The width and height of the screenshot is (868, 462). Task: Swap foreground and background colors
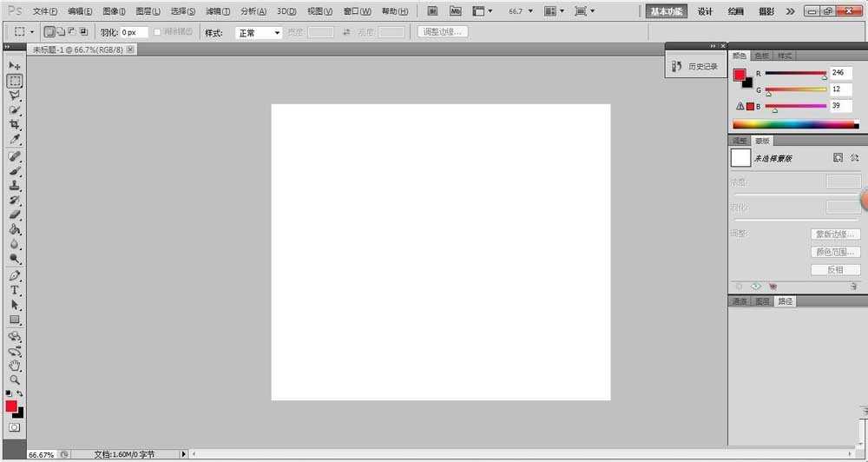point(20,394)
